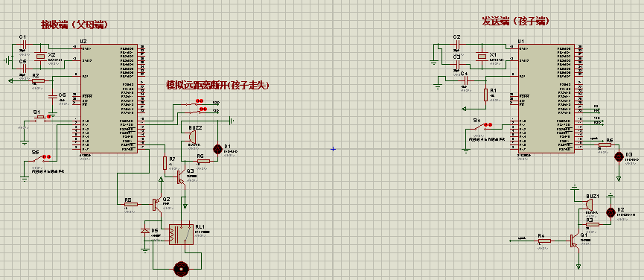
Task: Toggle switch S4 on the sender side
Action: [482, 126]
